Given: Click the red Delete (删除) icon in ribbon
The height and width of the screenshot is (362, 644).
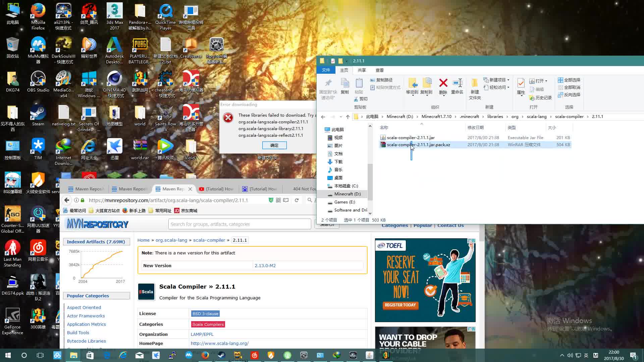Looking at the screenshot, I should pos(443,83).
